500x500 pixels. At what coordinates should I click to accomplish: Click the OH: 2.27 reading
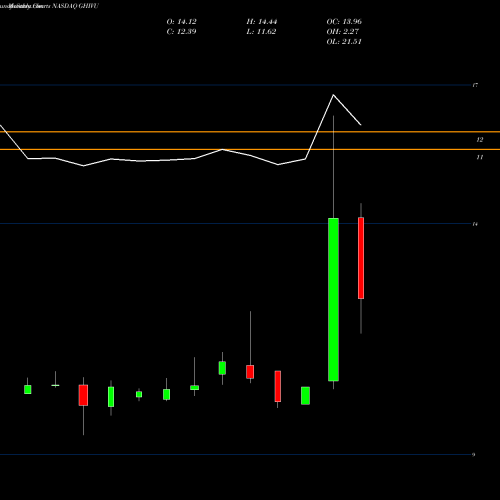click(343, 32)
